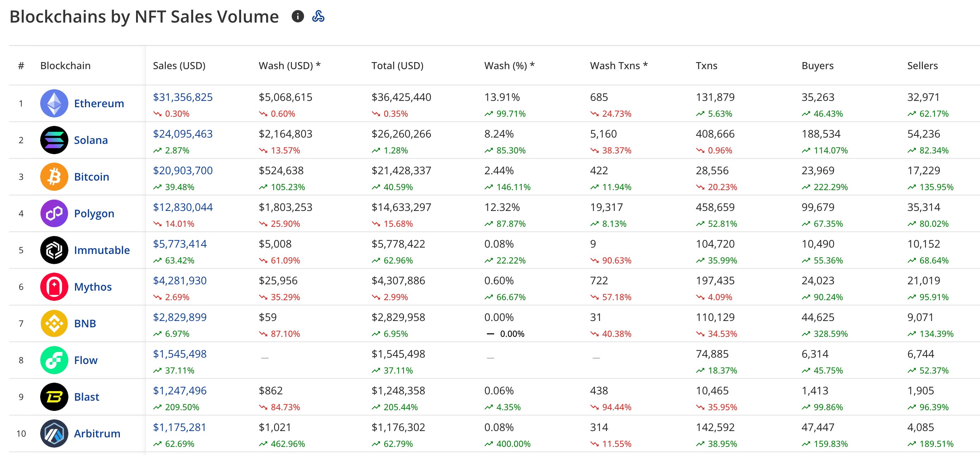Sort table by Txns column

(x=706, y=66)
